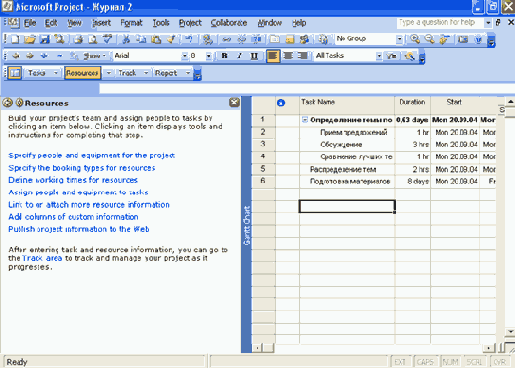This screenshot has width=515, height=368.
Task: Open the No Group dropdown
Action: click(399, 39)
